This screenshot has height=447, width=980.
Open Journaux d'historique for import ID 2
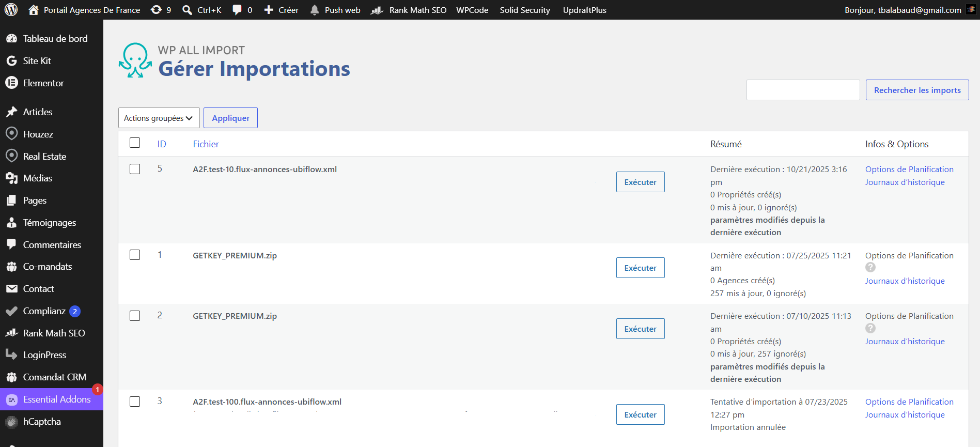905,342
